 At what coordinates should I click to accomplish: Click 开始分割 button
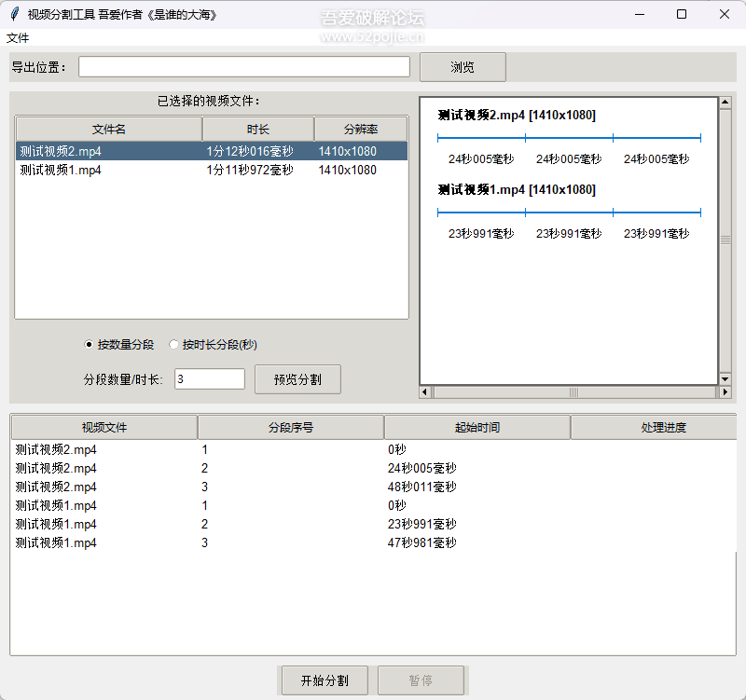[x=325, y=680]
